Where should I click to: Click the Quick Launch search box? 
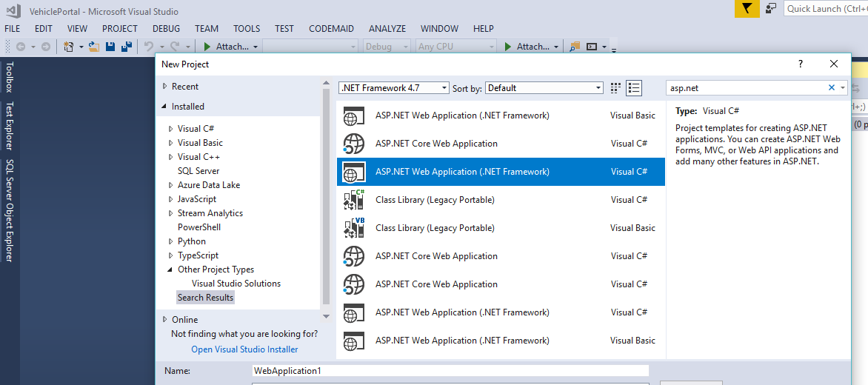tap(826, 8)
